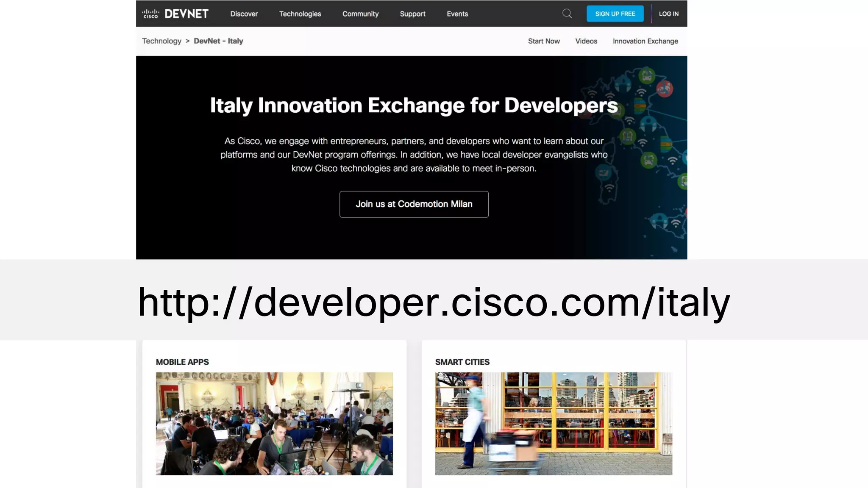
Task: Click the SMART CITIES card title
Action: [462, 362]
